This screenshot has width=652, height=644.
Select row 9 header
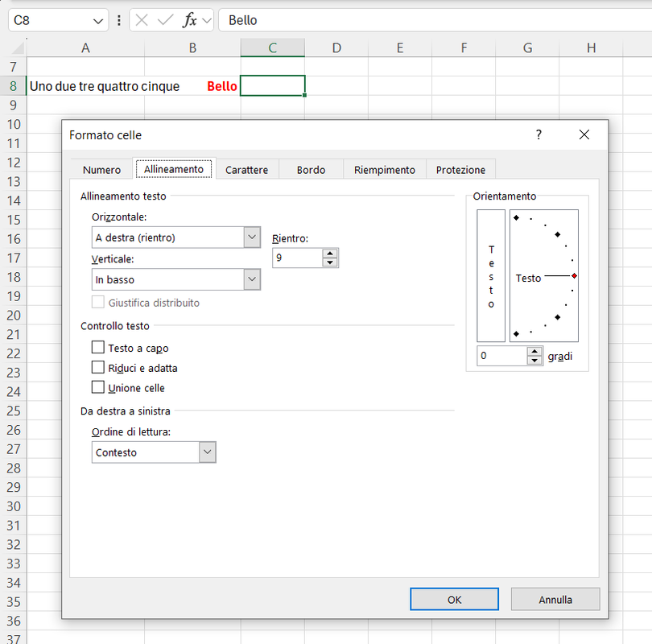point(14,105)
